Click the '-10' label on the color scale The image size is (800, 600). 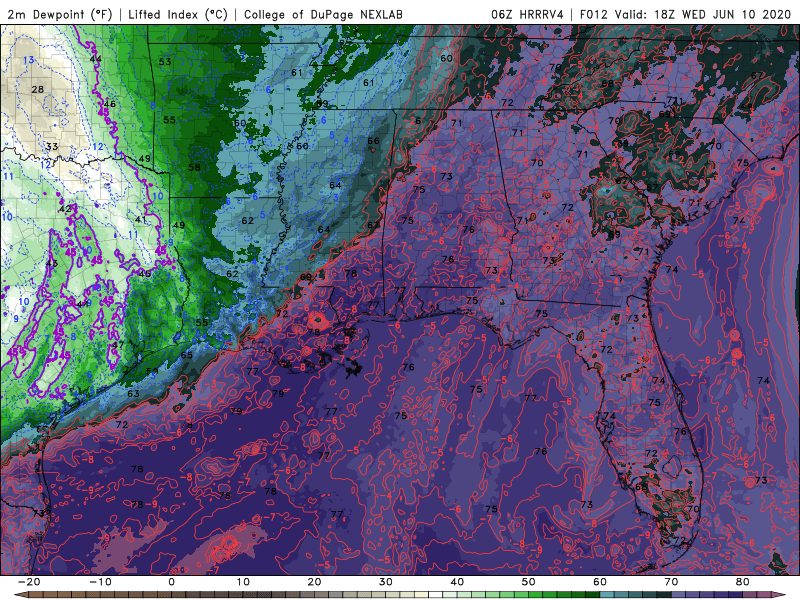pos(101,582)
